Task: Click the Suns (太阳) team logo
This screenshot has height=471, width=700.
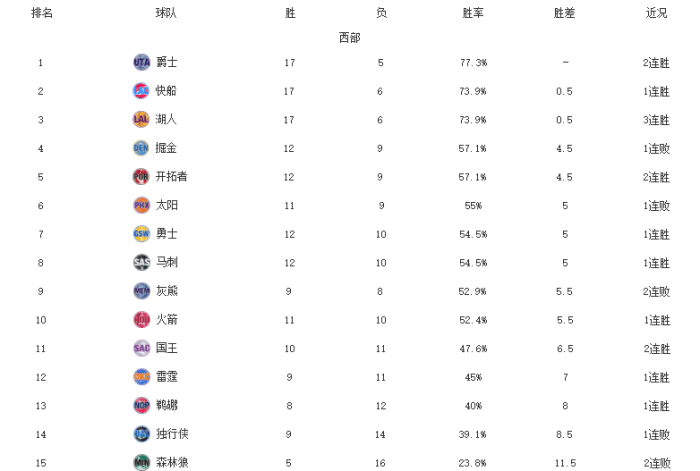Action: point(141,205)
